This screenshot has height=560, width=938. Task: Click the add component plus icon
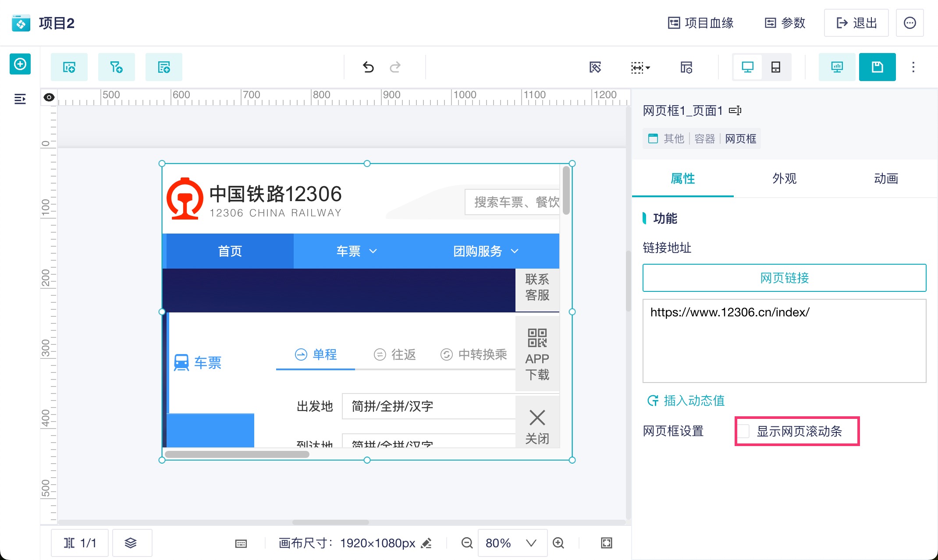coord(20,64)
